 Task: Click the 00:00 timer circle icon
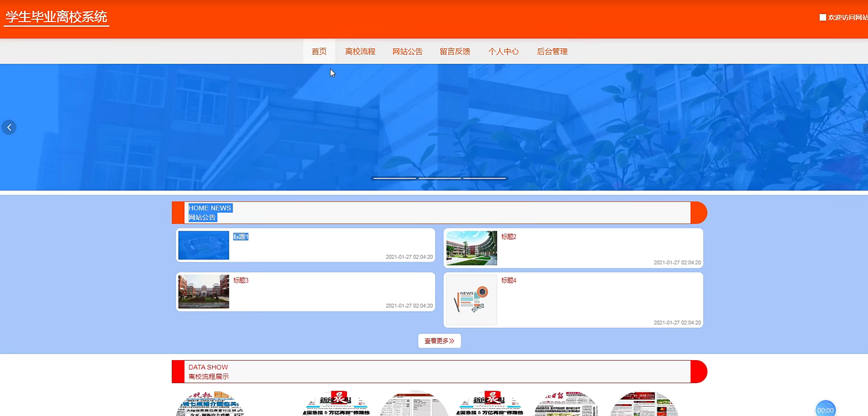click(825, 409)
